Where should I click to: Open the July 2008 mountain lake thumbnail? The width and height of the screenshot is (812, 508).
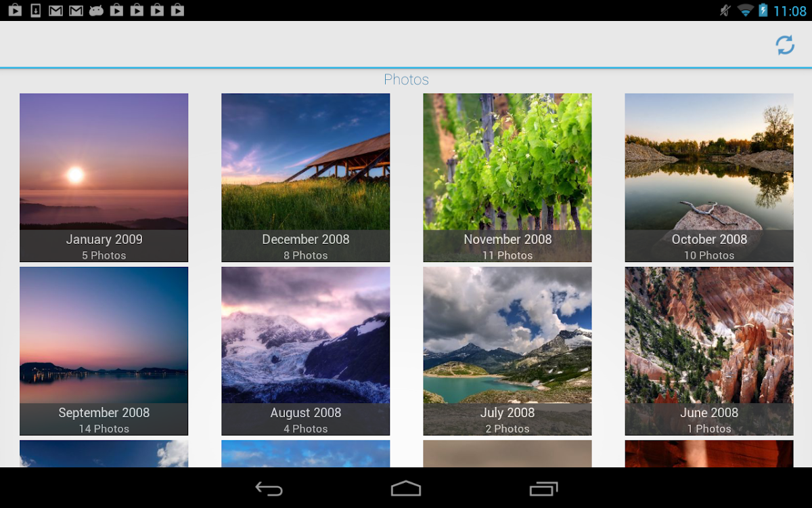point(507,351)
